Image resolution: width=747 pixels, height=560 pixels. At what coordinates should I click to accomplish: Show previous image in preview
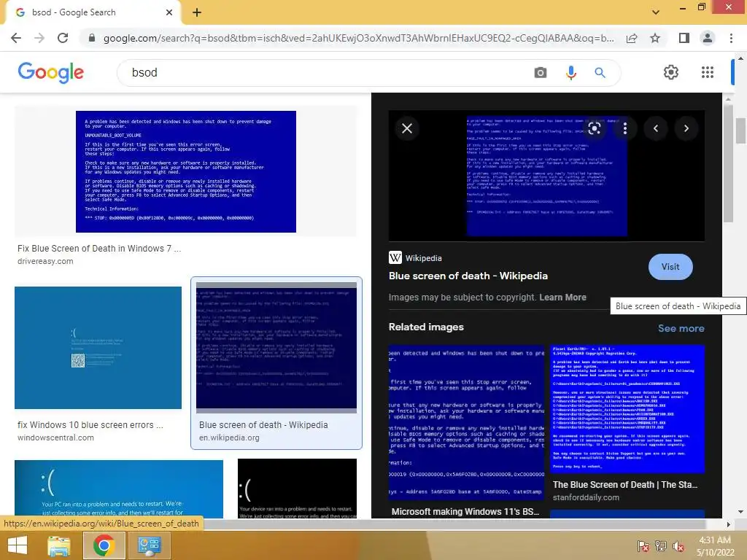click(x=656, y=128)
